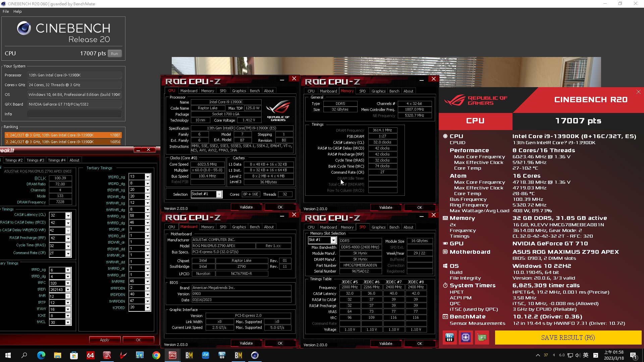
Task: Open blue glasses chart taskbar icon
Action: coord(205,355)
